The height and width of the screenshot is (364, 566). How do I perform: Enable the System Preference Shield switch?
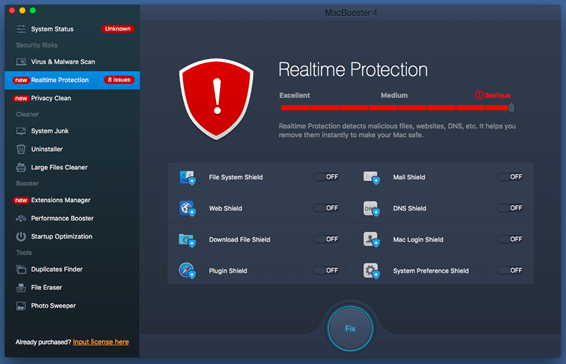tap(510, 270)
